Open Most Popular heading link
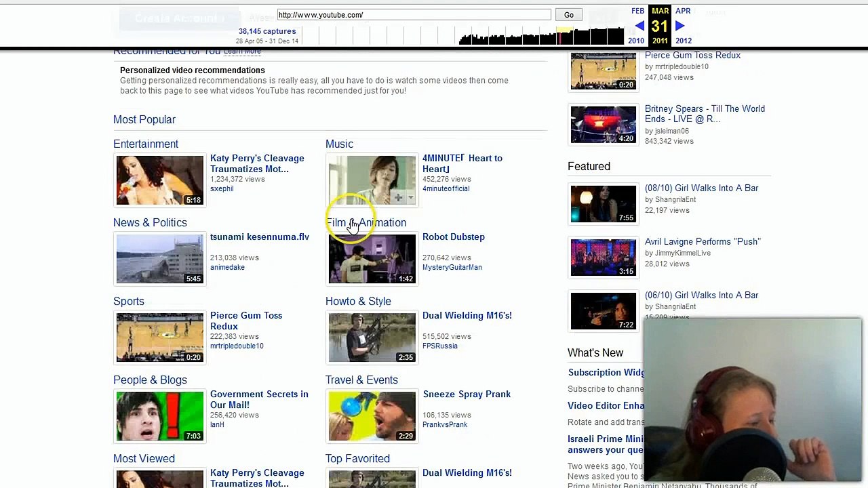 point(144,119)
